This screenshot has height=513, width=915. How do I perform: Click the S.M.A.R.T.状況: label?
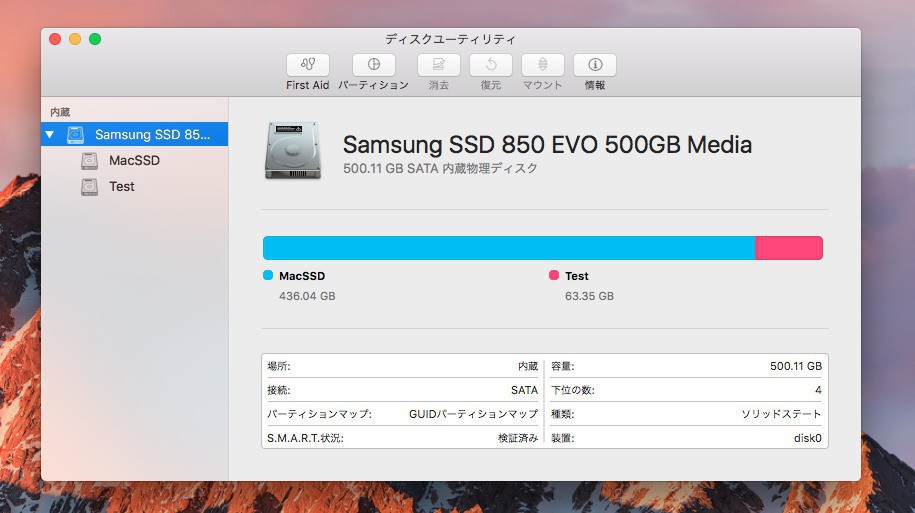pyautogui.click(x=305, y=438)
